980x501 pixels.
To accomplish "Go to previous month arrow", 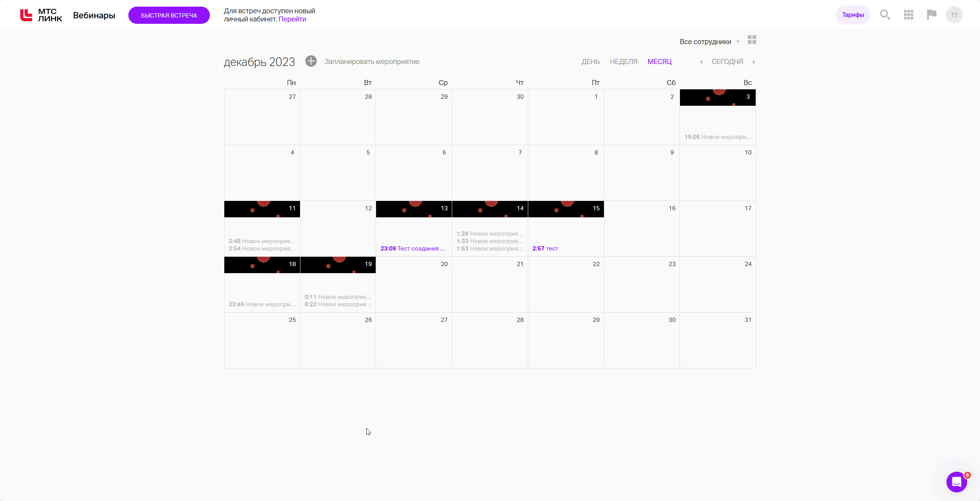I will (x=701, y=62).
